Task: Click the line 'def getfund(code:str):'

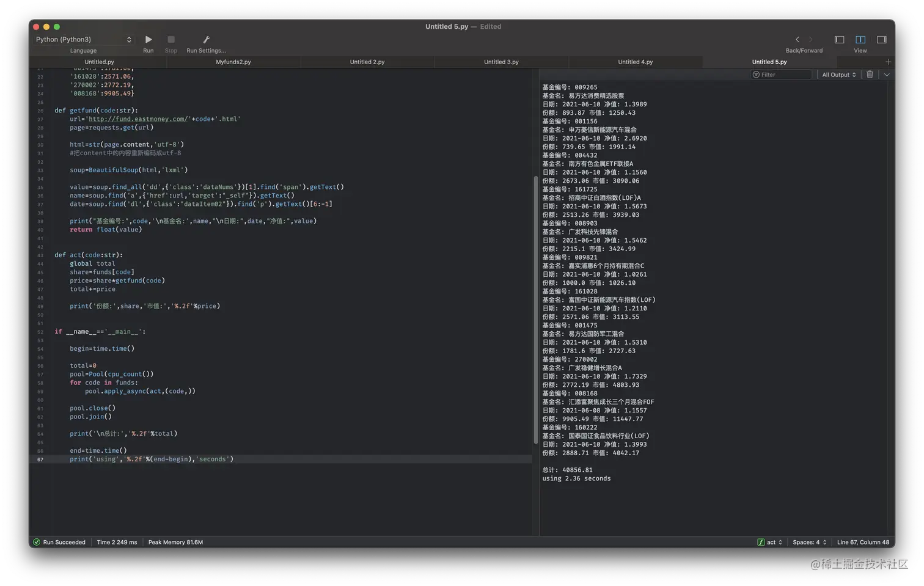Action: coord(96,111)
